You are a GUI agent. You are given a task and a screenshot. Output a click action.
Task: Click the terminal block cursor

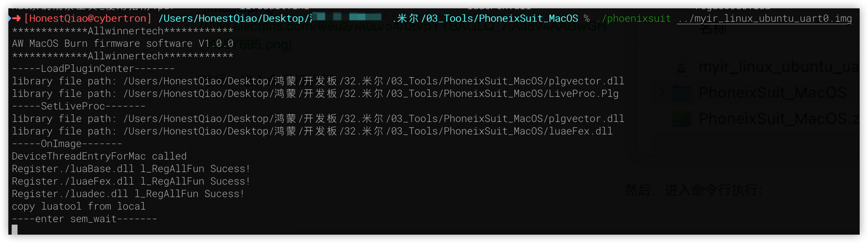15,230
